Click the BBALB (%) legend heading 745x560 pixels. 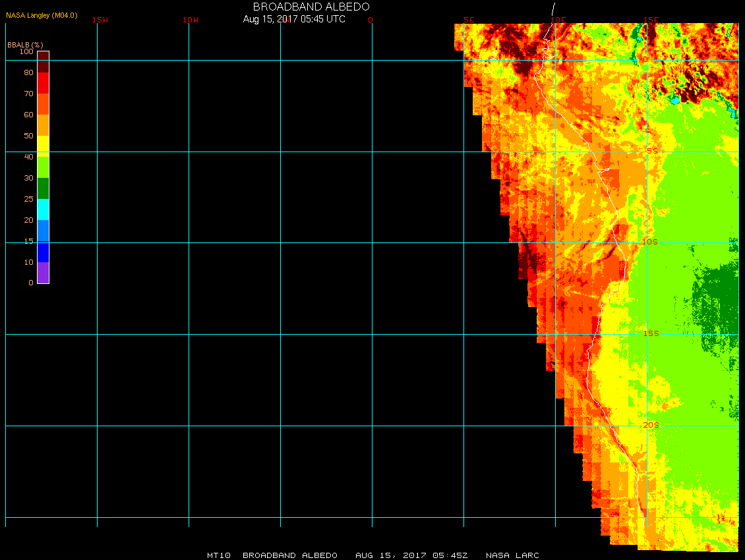[x=25, y=44]
